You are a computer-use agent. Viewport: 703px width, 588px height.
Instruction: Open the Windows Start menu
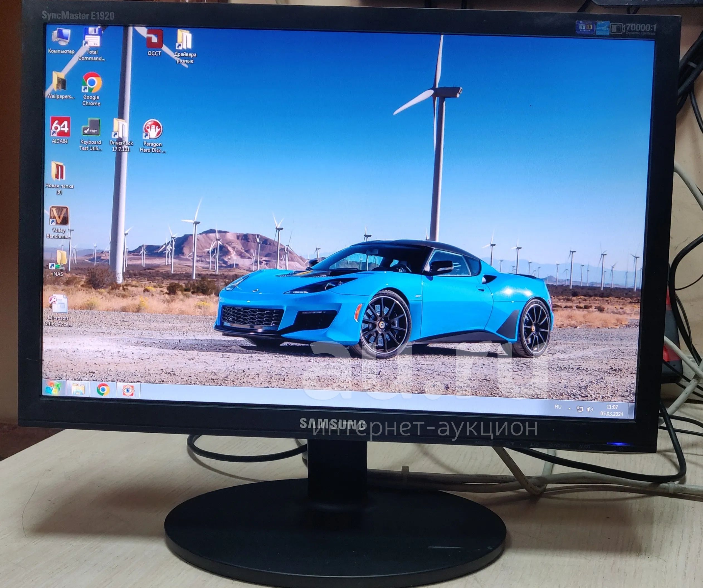53,388
